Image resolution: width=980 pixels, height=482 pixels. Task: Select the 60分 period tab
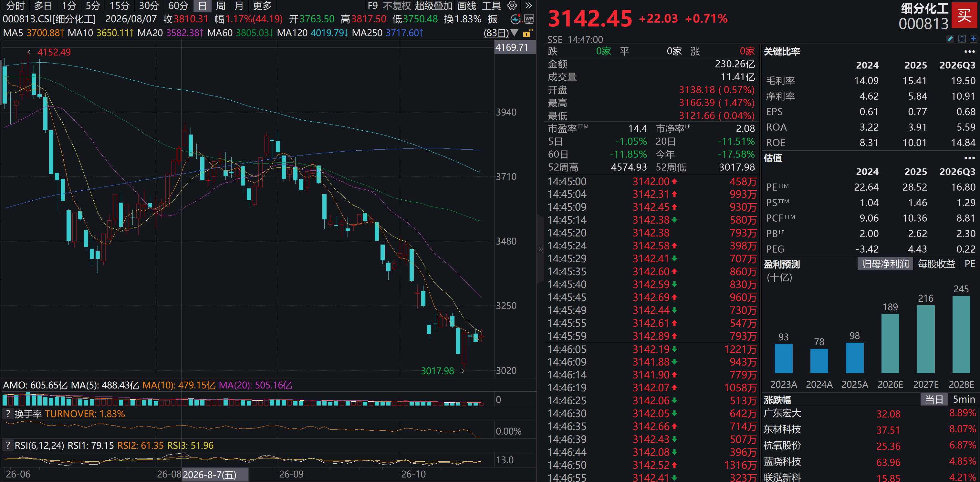pyautogui.click(x=178, y=6)
